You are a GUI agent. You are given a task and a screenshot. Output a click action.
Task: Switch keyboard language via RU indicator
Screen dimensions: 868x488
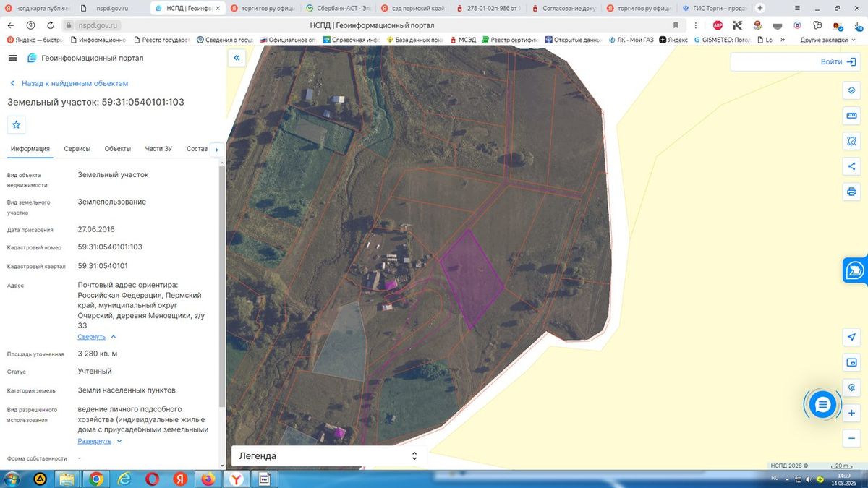click(774, 478)
